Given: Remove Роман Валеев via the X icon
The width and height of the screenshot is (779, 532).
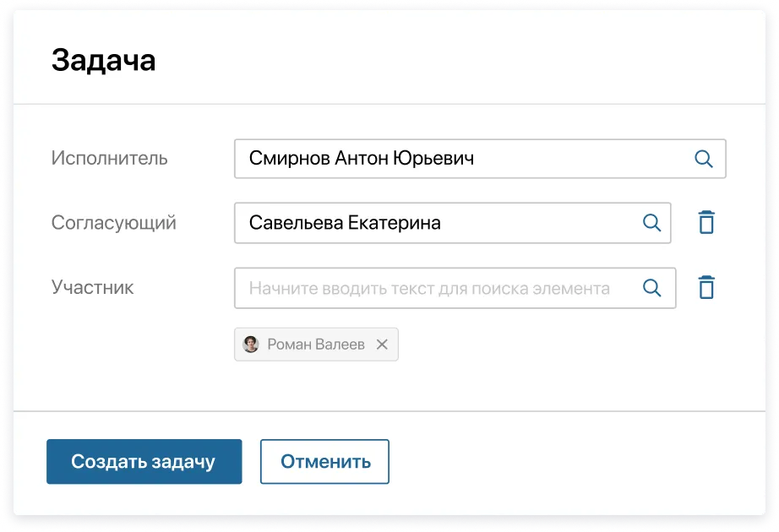Looking at the screenshot, I should [x=382, y=344].
